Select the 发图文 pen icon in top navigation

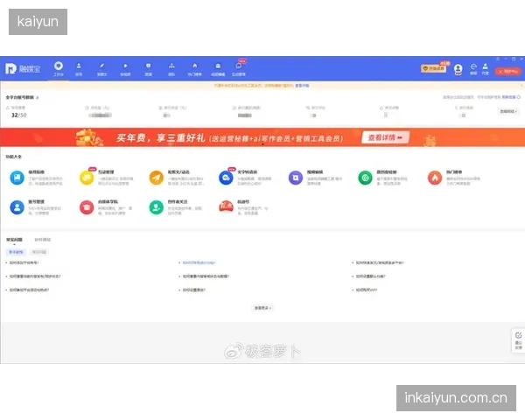tap(102, 69)
